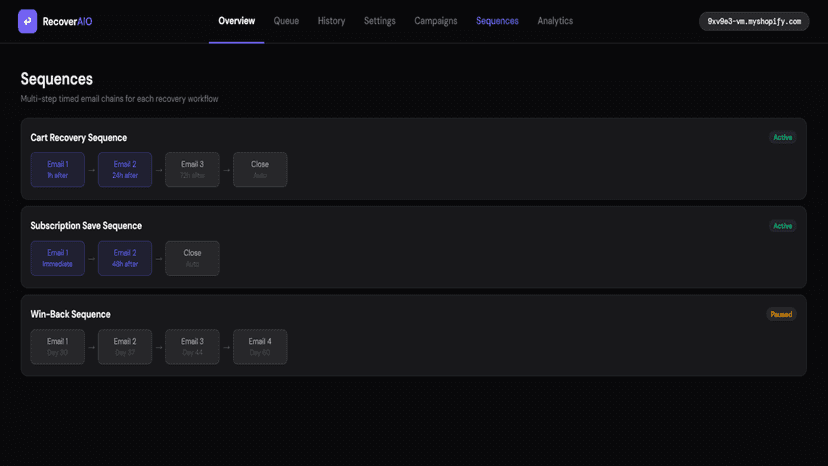Switch to the Queue tab
Screen dimensions: 828x466
click(286, 21)
